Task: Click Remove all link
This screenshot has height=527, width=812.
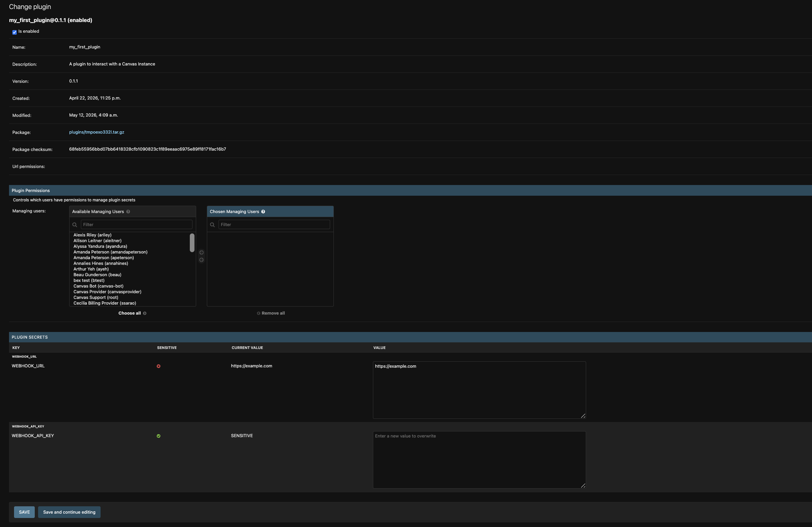Action: (x=271, y=313)
